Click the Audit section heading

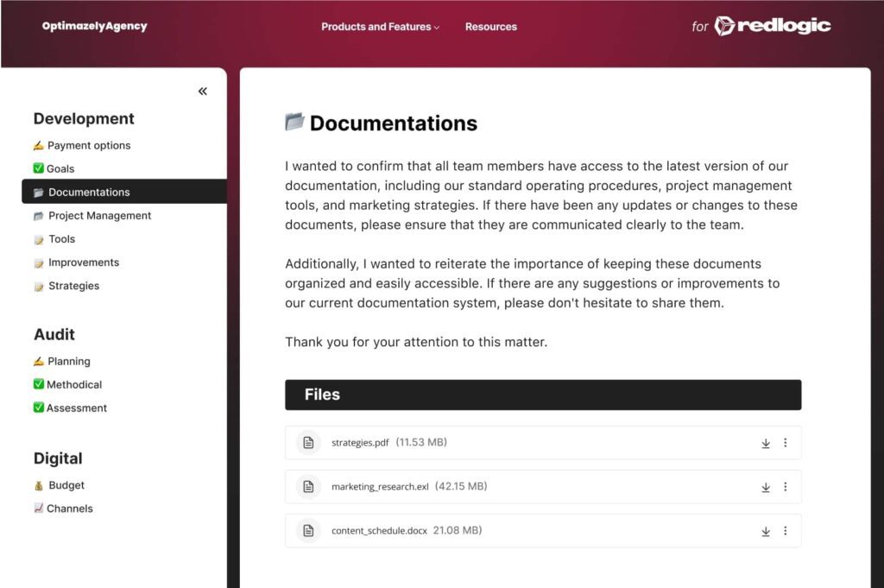click(54, 334)
